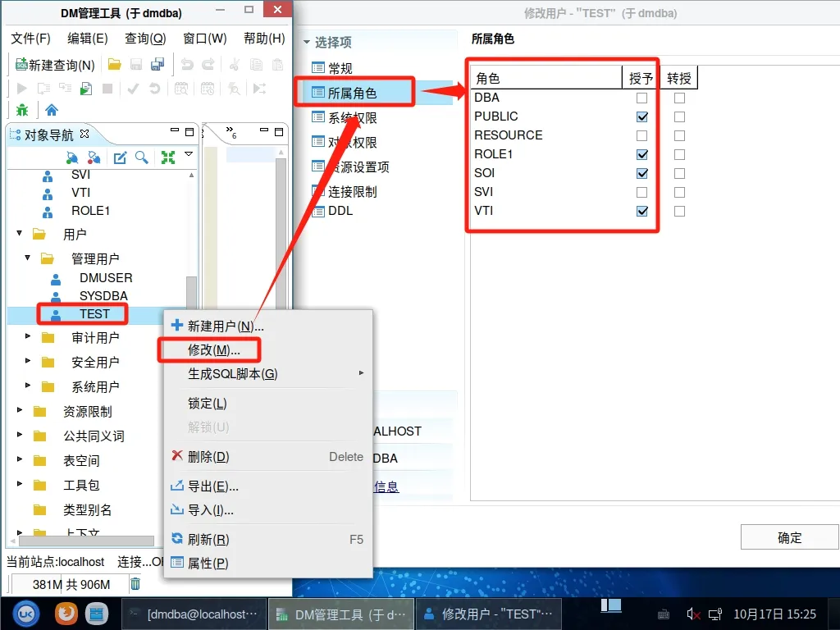The height and width of the screenshot is (630, 840).
Task: Open Firefox from the taskbar
Action: [66, 613]
